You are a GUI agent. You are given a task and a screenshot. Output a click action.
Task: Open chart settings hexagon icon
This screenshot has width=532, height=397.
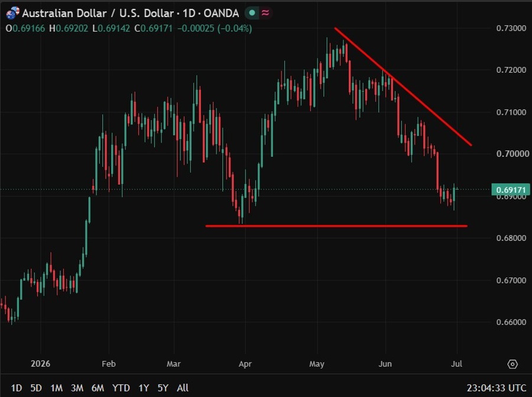point(512,364)
